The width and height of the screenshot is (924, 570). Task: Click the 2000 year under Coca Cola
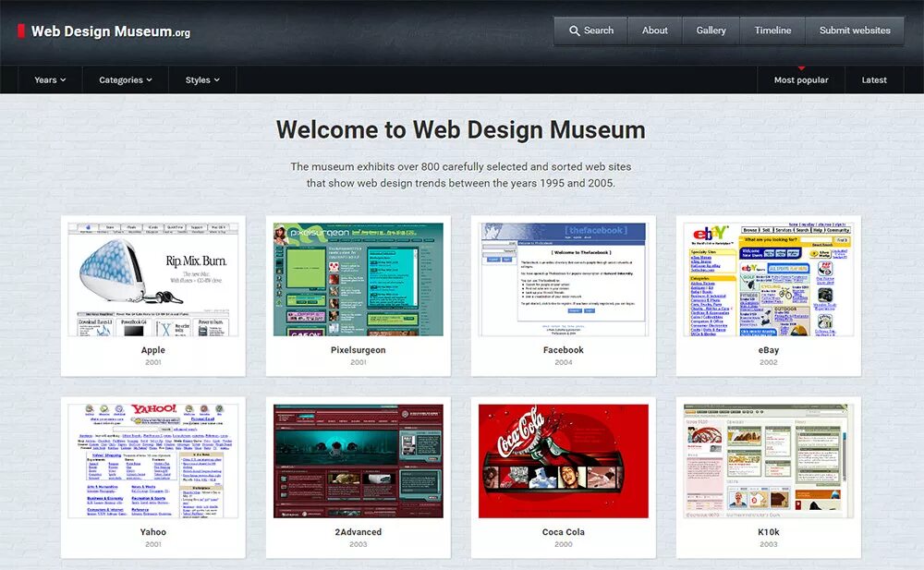pyautogui.click(x=564, y=544)
